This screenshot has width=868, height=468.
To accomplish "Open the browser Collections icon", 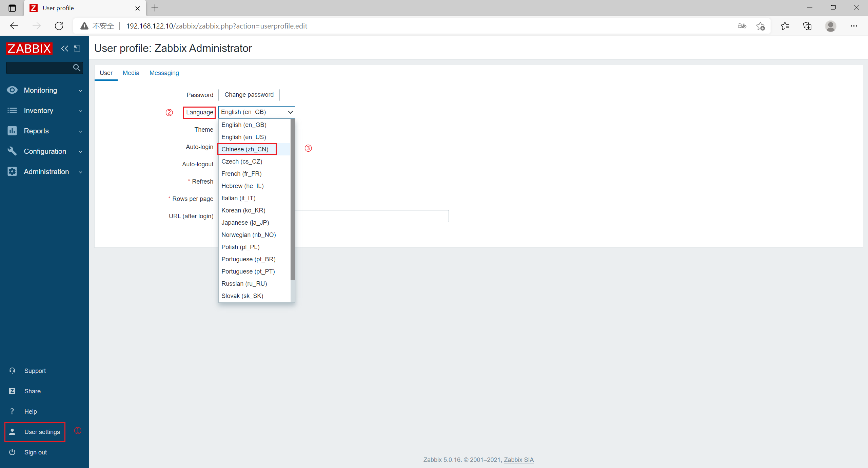I will 808,26.
